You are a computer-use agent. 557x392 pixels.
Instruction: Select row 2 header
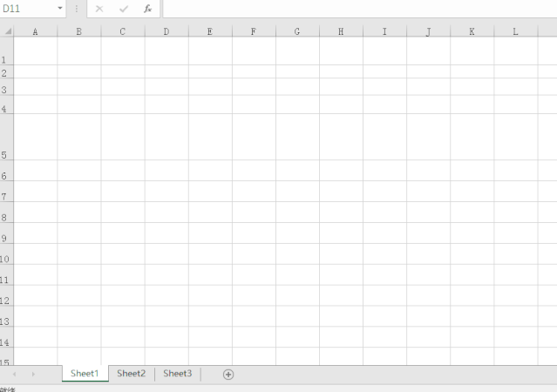point(7,71)
